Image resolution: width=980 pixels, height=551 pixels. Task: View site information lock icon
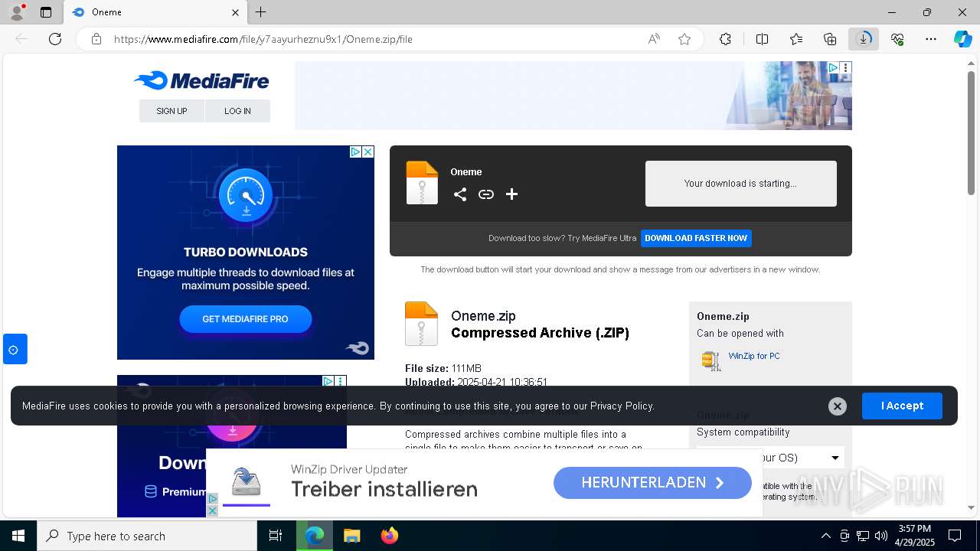click(96, 39)
